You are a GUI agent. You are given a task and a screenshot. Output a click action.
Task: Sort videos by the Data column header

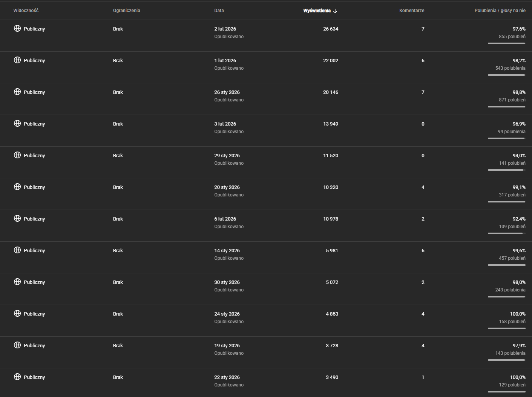coord(219,11)
